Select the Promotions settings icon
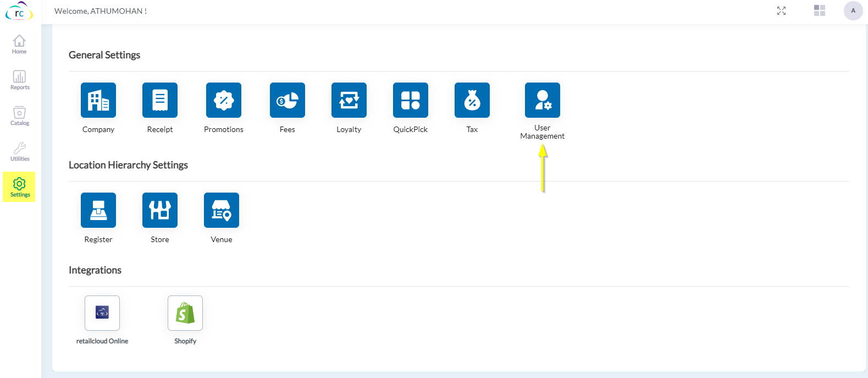Image resolution: width=868 pixels, height=378 pixels. tap(224, 100)
